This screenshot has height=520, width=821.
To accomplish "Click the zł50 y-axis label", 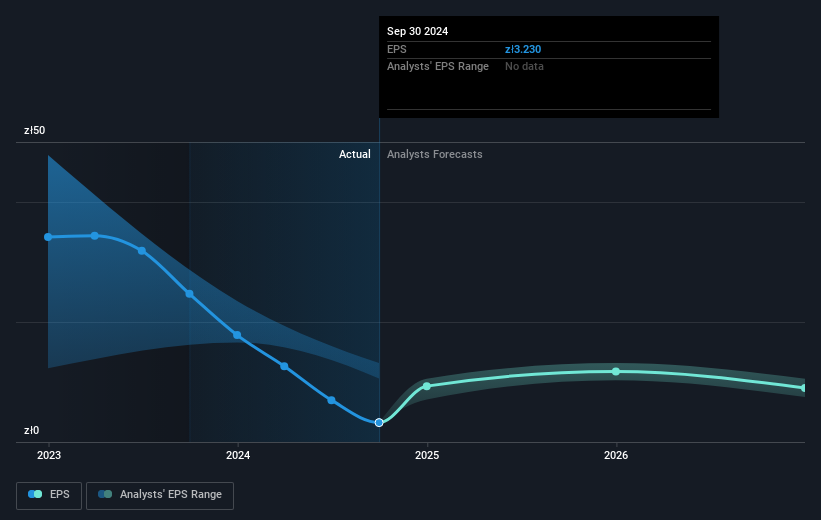I will (35, 130).
